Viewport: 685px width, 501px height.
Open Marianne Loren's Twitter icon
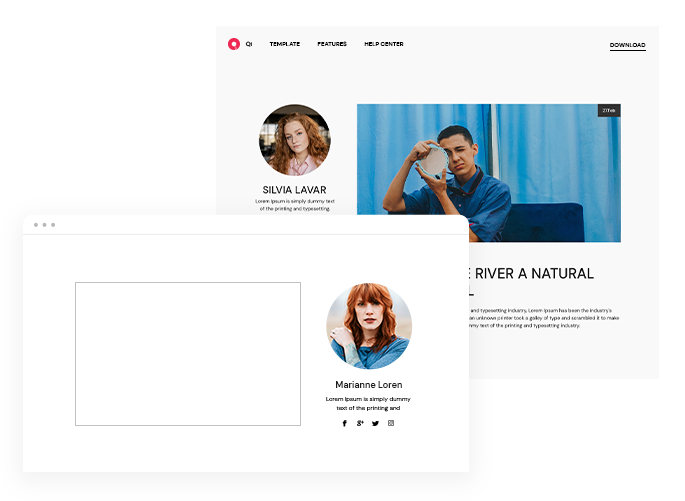pyautogui.click(x=375, y=423)
